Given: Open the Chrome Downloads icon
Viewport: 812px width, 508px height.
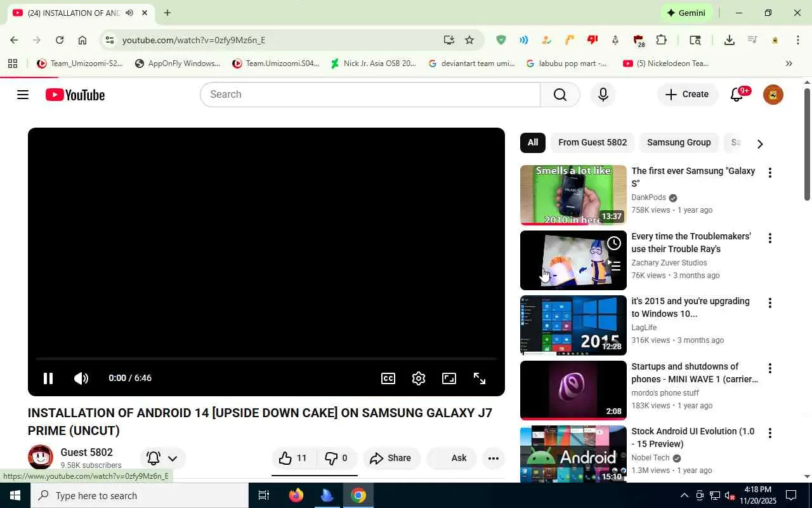Looking at the screenshot, I should click(x=730, y=40).
